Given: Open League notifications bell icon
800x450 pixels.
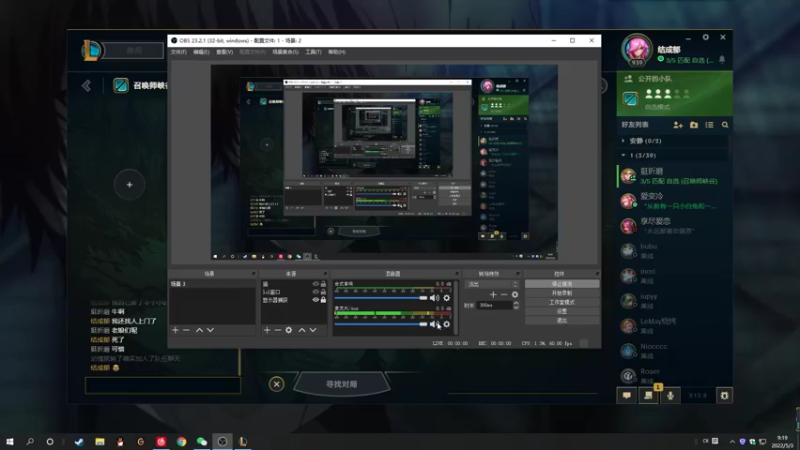Looking at the screenshot, I should 722,60.
